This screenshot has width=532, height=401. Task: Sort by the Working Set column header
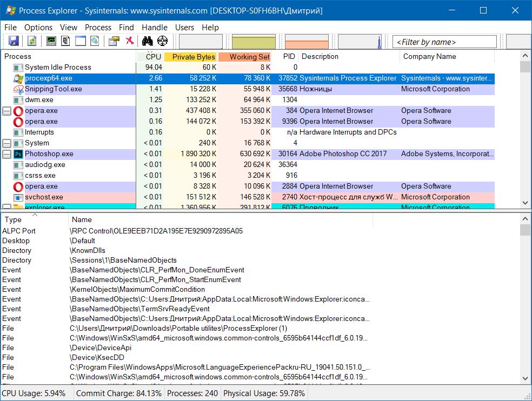tap(245, 57)
